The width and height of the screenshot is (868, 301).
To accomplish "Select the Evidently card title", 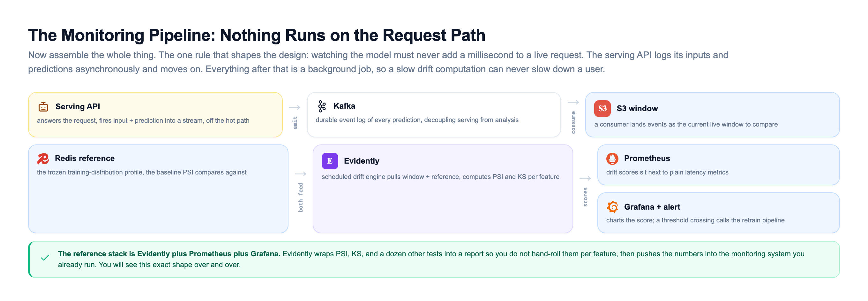I will click(361, 161).
